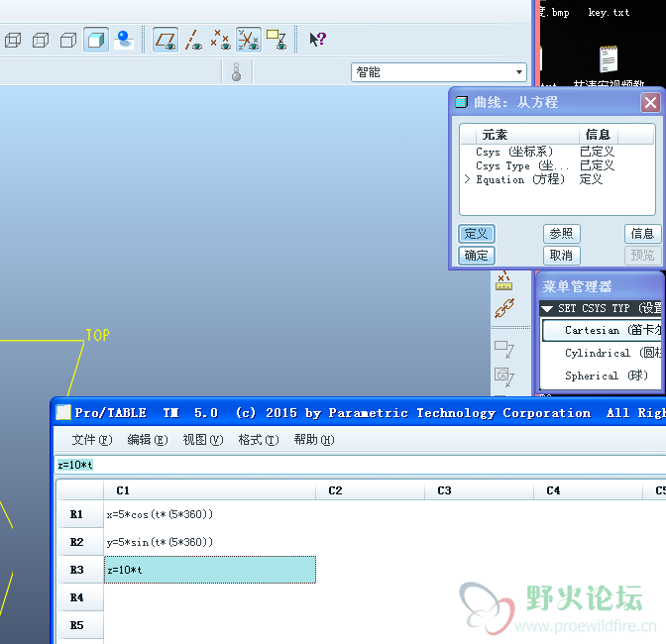The height and width of the screenshot is (644, 666).
Task: Choose Spherical coordinate type
Action: pos(602,376)
